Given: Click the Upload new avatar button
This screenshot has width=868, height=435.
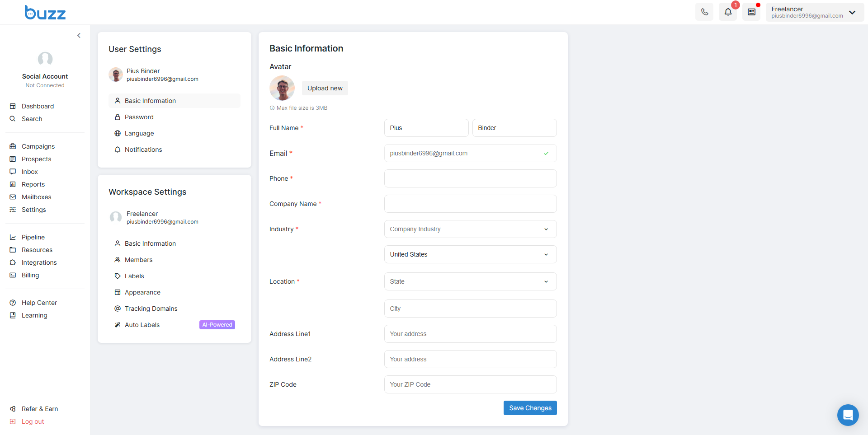Looking at the screenshot, I should pos(325,88).
